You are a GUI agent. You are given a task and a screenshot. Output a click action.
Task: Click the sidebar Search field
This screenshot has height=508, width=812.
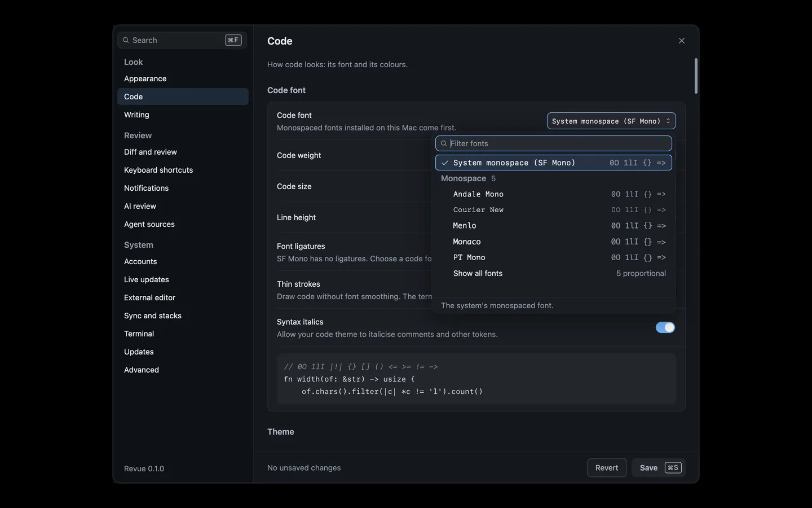coord(182,40)
